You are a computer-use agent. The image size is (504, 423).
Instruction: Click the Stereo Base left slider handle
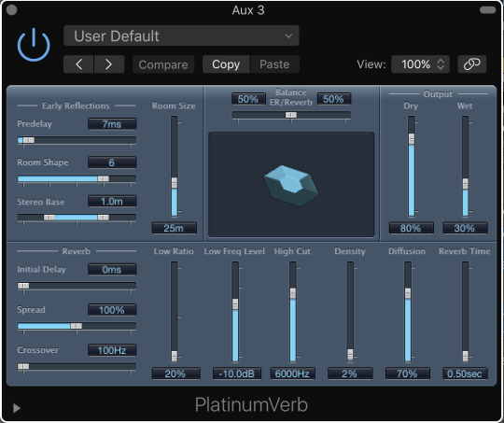coord(49,218)
